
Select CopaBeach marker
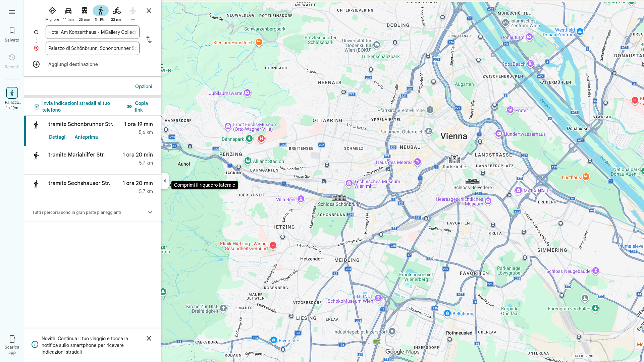click(x=530, y=63)
